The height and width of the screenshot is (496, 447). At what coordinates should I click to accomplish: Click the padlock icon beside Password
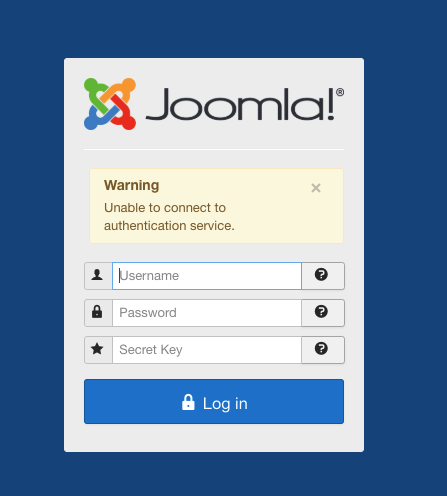(x=97, y=312)
